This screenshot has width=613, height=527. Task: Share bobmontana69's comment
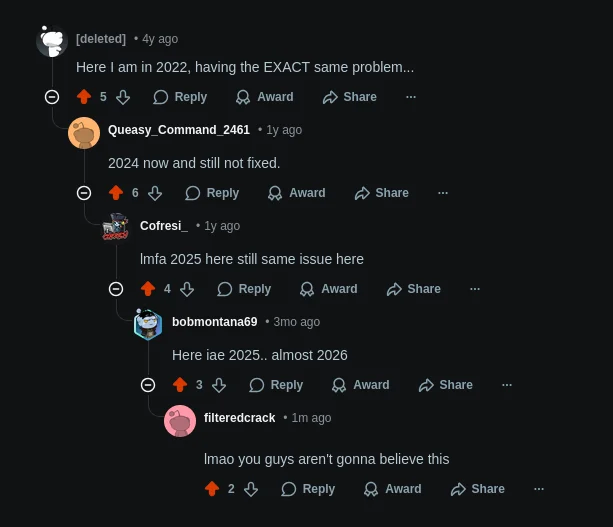point(446,385)
